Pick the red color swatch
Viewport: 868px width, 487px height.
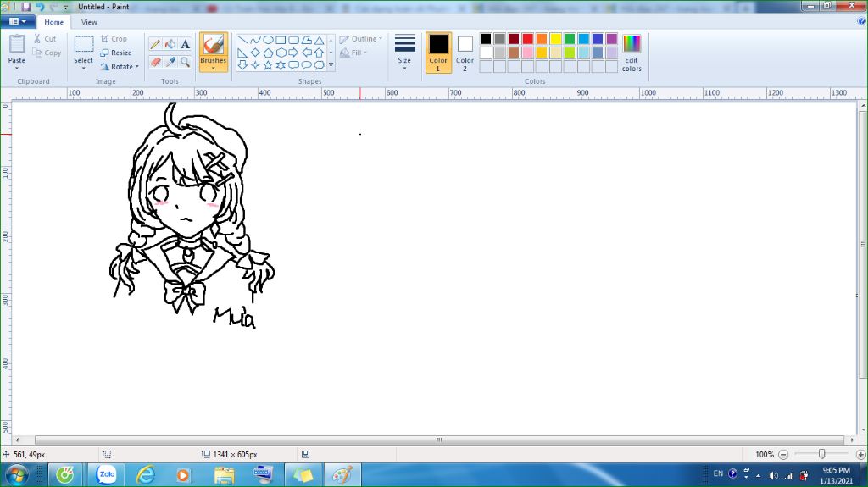(527, 39)
